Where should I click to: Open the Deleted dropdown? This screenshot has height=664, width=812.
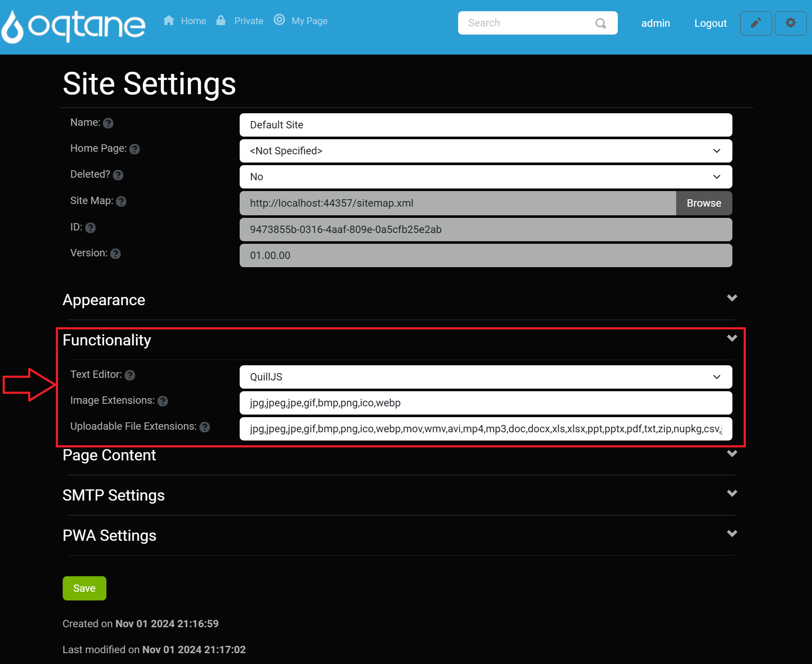(x=486, y=177)
